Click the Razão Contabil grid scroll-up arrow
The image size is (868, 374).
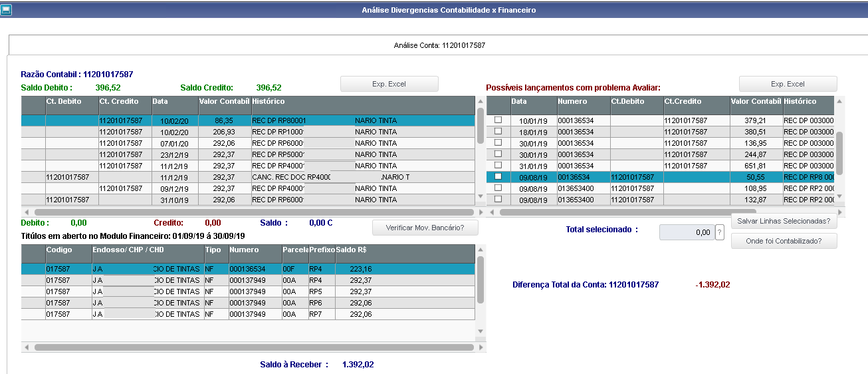tap(481, 101)
